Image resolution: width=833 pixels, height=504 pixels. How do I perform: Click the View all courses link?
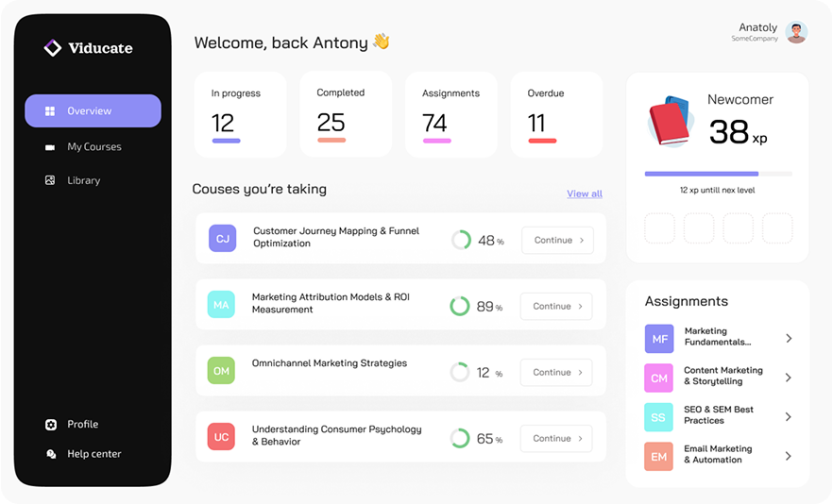coord(584,193)
